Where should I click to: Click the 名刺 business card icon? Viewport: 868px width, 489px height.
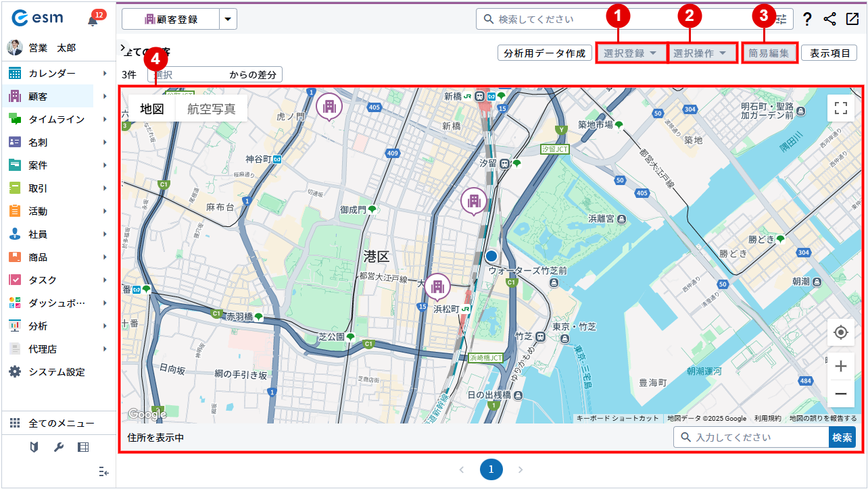[x=15, y=143]
